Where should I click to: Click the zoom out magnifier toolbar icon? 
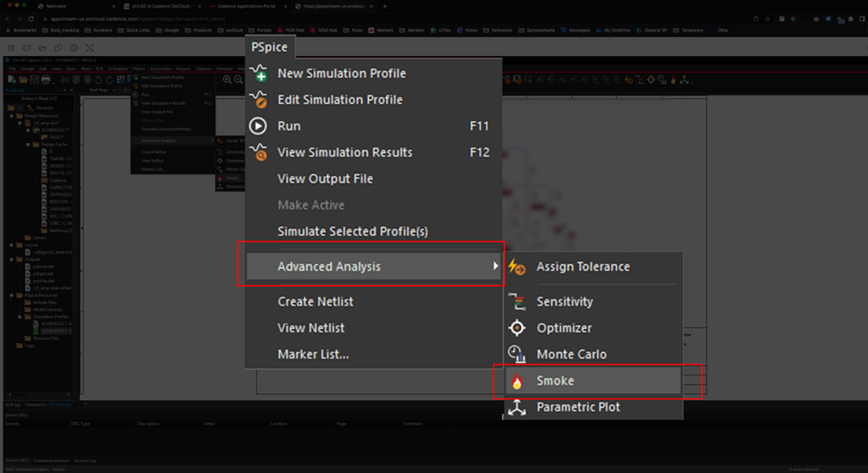point(239,80)
